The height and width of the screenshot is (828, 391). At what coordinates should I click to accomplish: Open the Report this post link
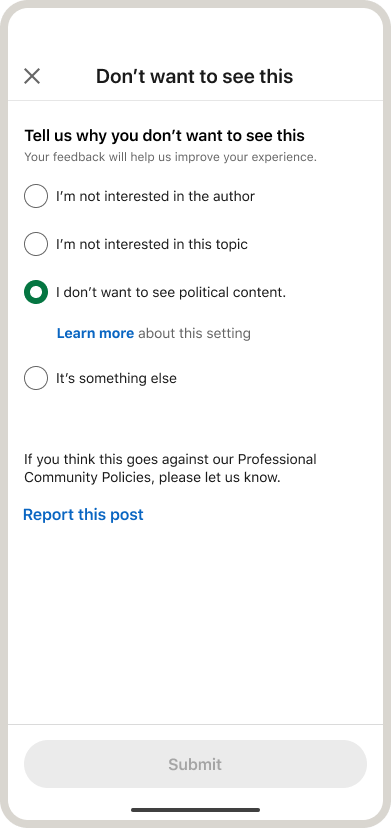tap(83, 514)
